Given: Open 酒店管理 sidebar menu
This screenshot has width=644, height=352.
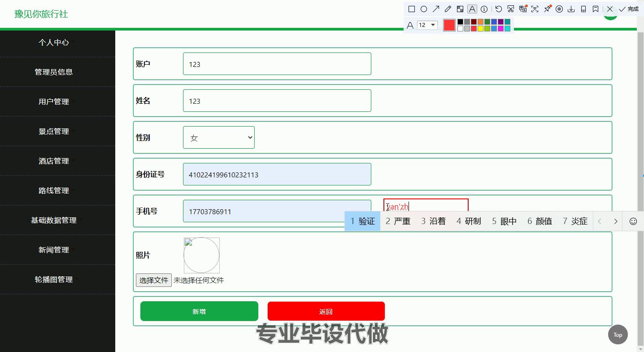Looking at the screenshot, I should pyautogui.click(x=54, y=161).
